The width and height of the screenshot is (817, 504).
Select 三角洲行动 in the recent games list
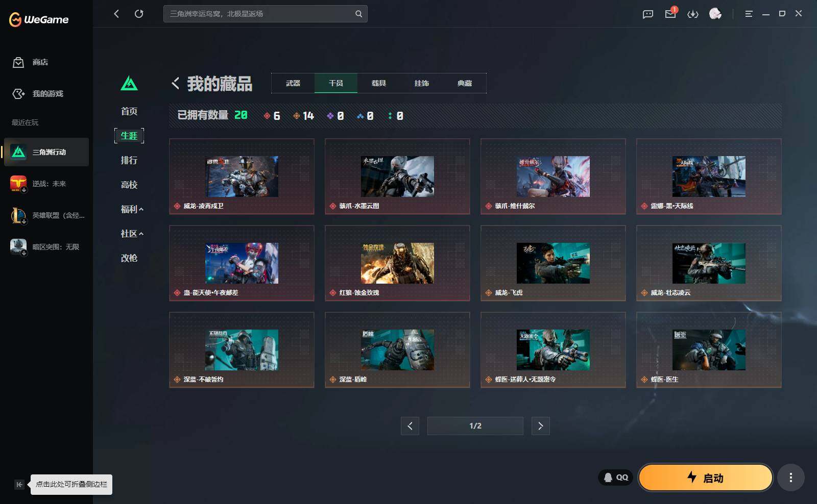(x=46, y=152)
